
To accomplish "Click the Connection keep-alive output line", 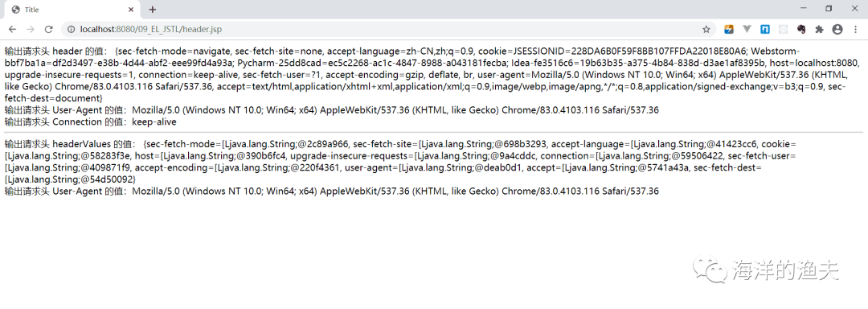I will pyautogui.click(x=90, y=122).
